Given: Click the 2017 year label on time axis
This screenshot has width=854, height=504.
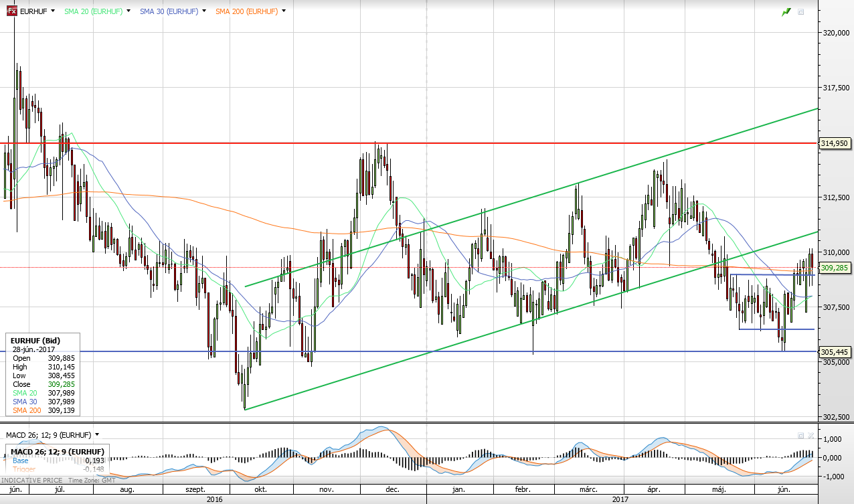Looking at the screenshot, I should pos(622,499).
